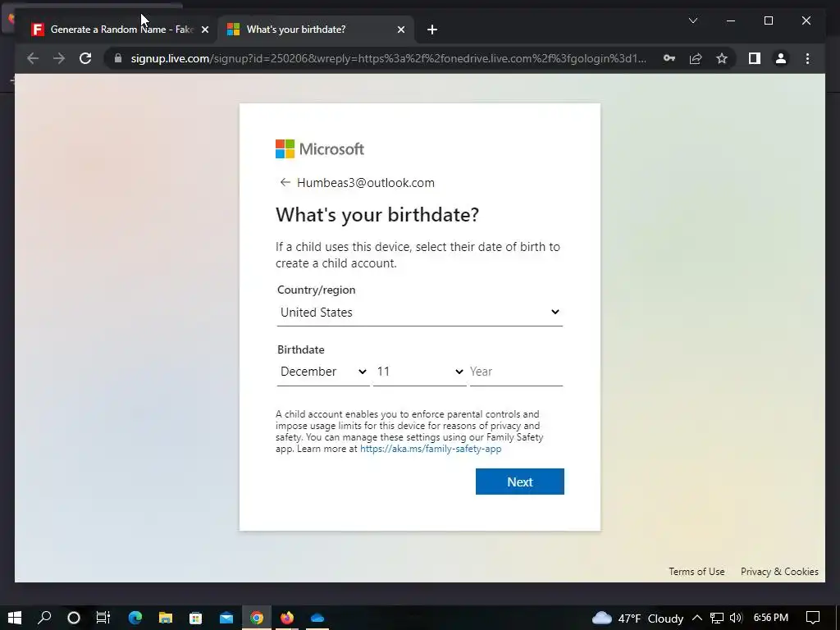Close the 'Generate a Random Name' tab

[204, 30]
